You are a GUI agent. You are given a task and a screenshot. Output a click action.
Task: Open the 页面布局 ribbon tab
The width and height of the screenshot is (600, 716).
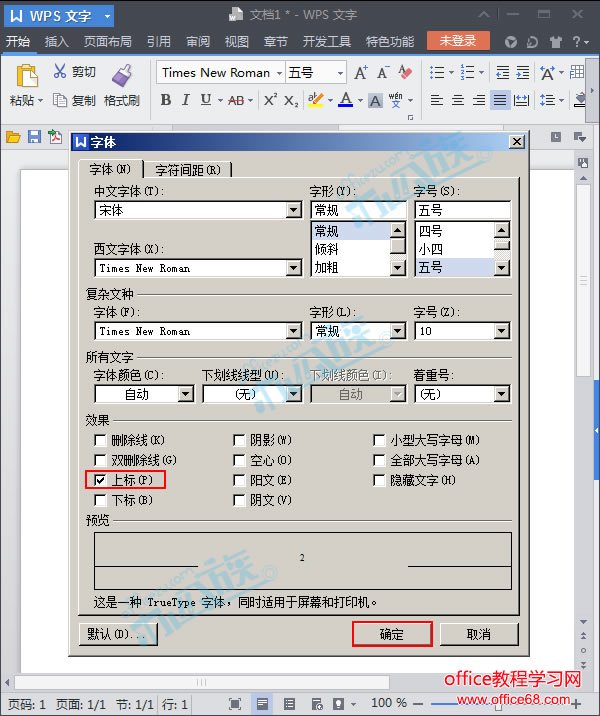pos(107,42)
